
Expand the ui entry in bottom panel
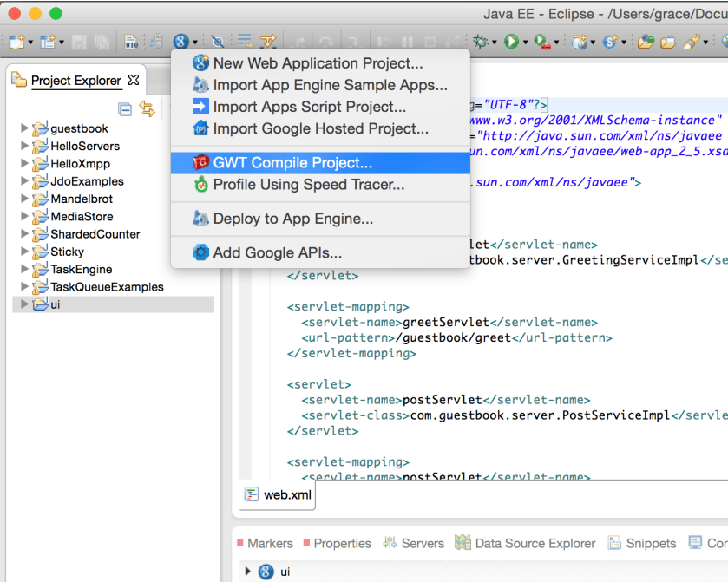[x=249, y=571]
